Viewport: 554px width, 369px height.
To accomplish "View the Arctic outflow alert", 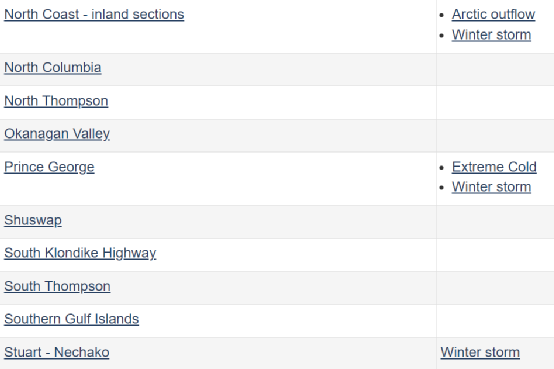I will tap(493, 14).
